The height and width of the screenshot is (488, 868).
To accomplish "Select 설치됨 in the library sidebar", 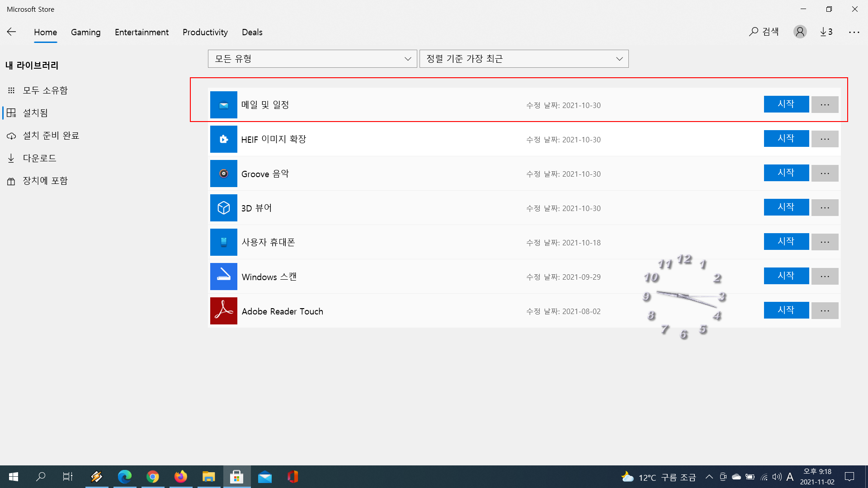I will tap(35, 113).
